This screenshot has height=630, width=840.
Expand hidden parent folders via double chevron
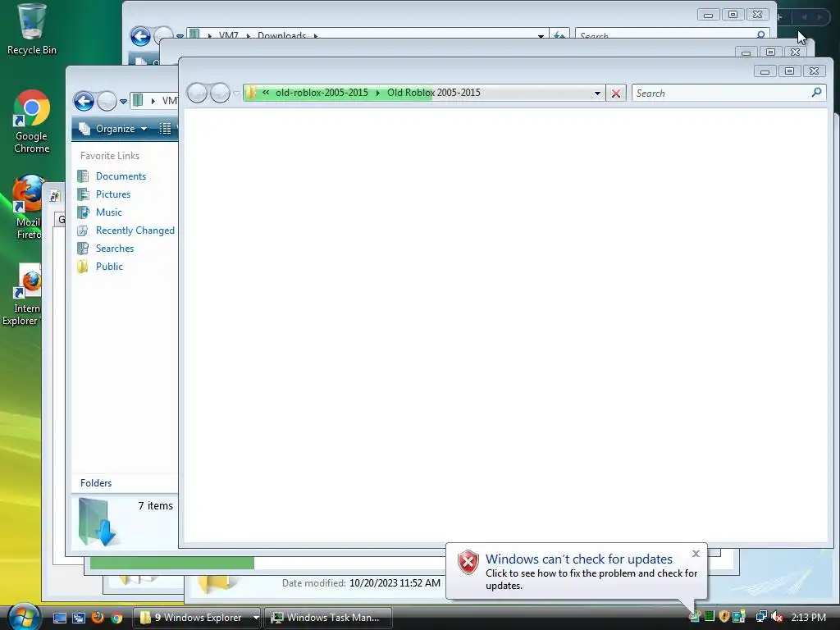click(x=266, y=93)
